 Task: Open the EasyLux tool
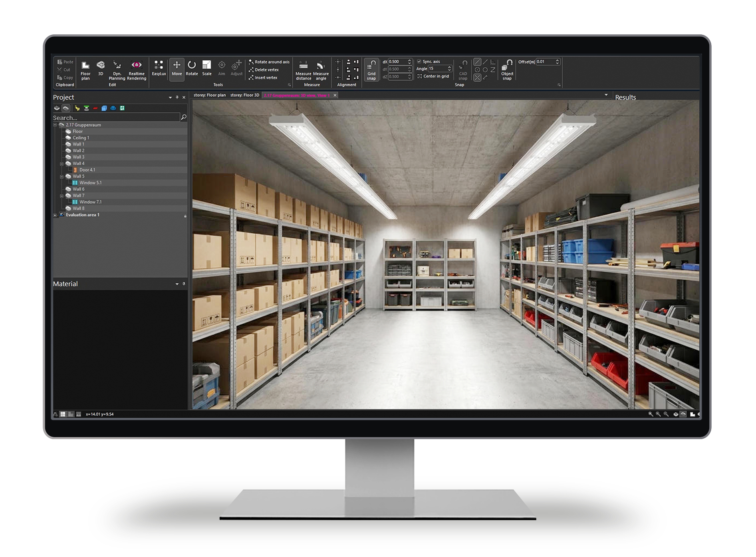click(x=159, y=68)
